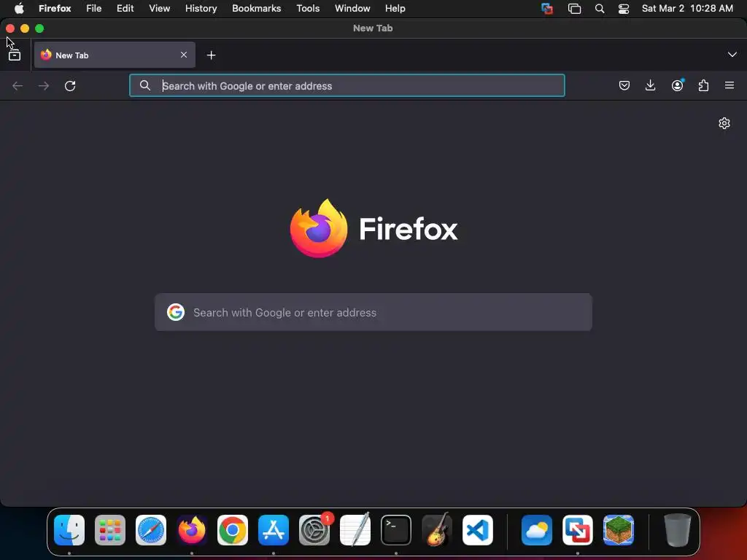Click the green full screen button
This screenshot has width=747, height=560.
click(x=39, y=28)
